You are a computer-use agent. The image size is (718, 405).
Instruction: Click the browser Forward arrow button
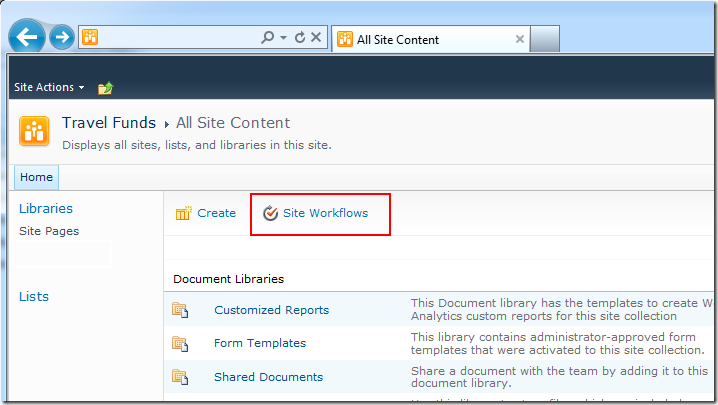62,38
